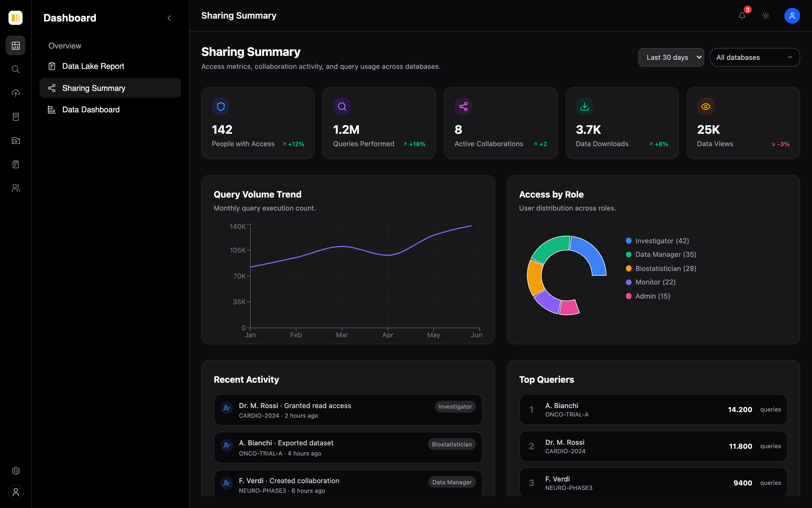Click the 142 People with Access value

pos(222,130)
